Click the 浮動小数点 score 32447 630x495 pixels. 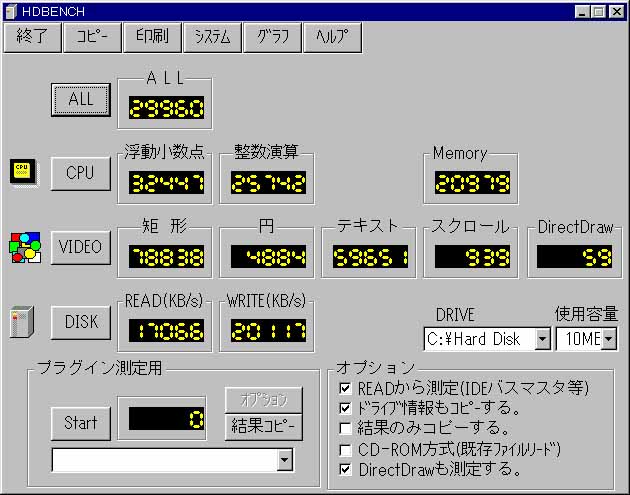pyautogui.click(x=166, y=182)
